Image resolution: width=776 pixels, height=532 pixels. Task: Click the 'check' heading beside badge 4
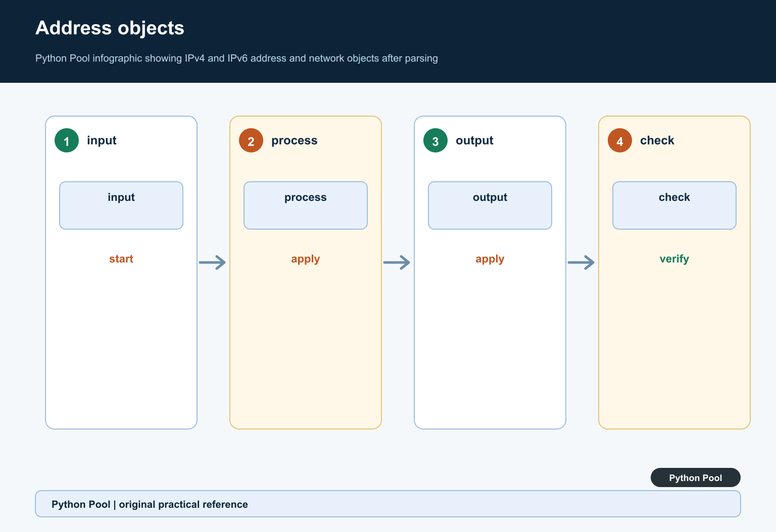[657, 140]
